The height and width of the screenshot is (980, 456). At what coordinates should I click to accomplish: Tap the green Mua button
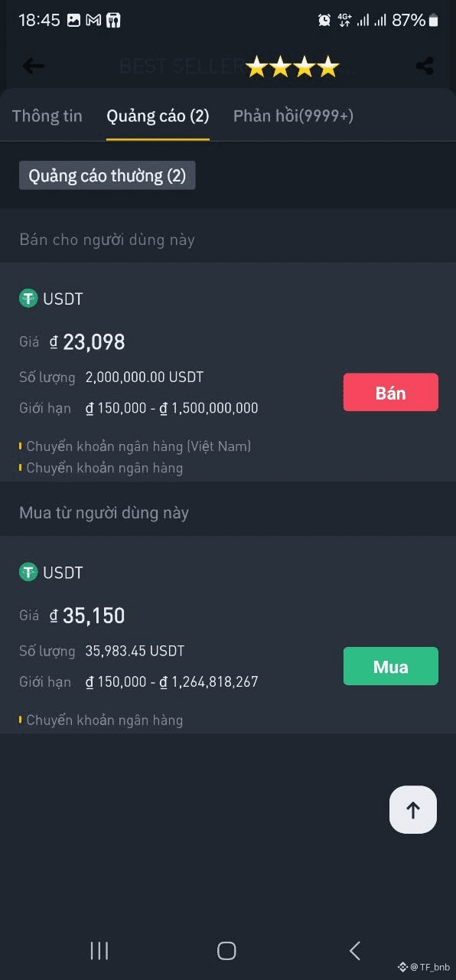[391, 666]
